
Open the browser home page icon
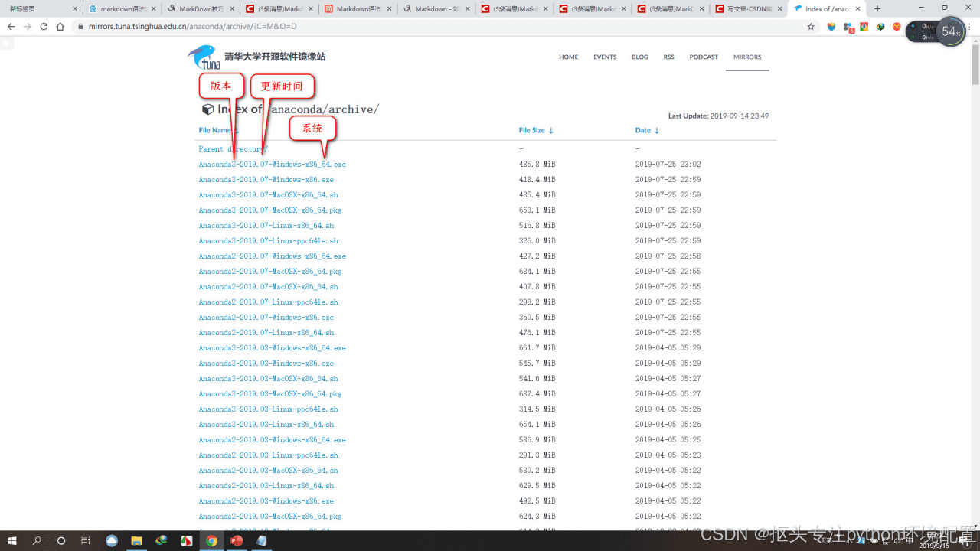(60, 26)
